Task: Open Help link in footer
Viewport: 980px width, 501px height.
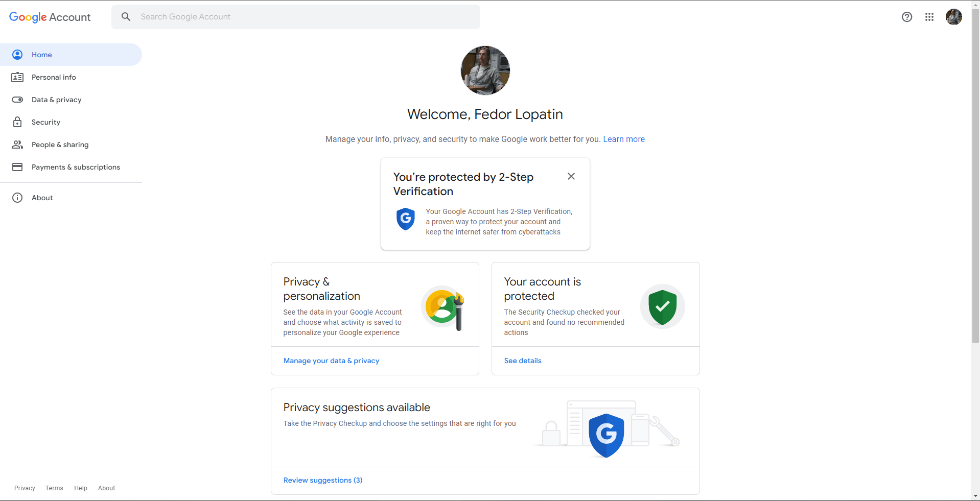Action: [81, 488]
